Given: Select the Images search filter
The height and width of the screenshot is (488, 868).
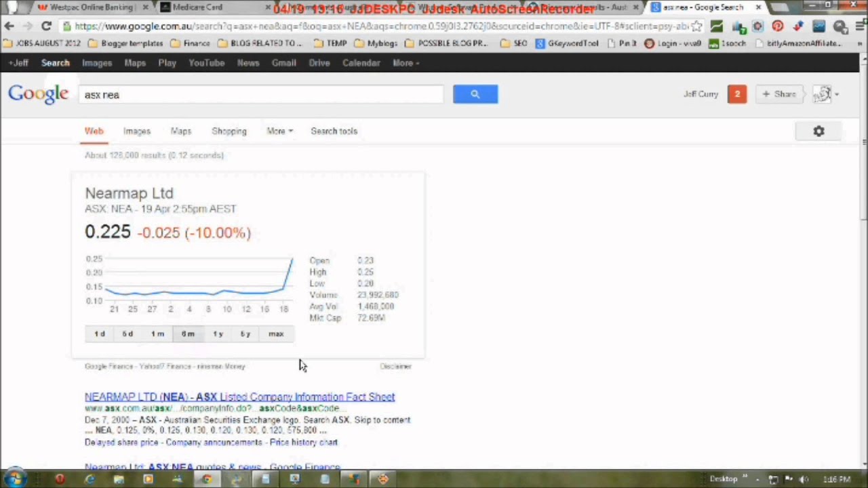Looking at the screenshot, I should pyautogui.click(x=137, y=131).
